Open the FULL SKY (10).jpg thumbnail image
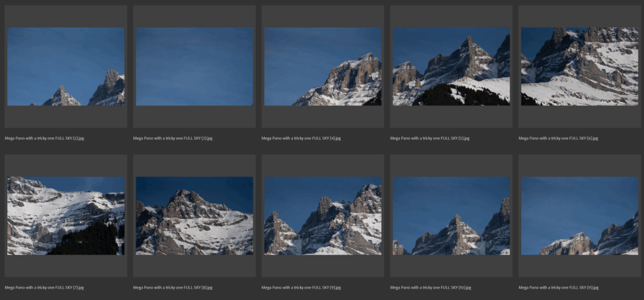This screenshot has height=300, width=644. coord(451,216)
